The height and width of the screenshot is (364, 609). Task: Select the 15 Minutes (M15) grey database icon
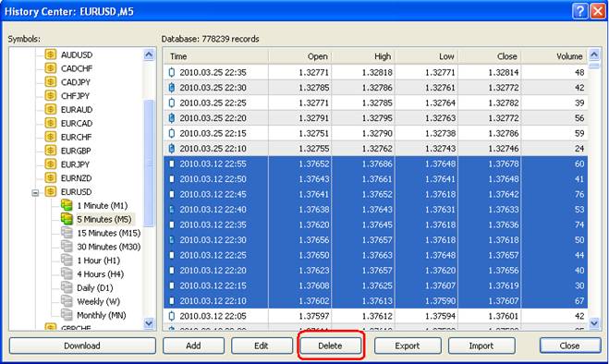pos(67,233)
